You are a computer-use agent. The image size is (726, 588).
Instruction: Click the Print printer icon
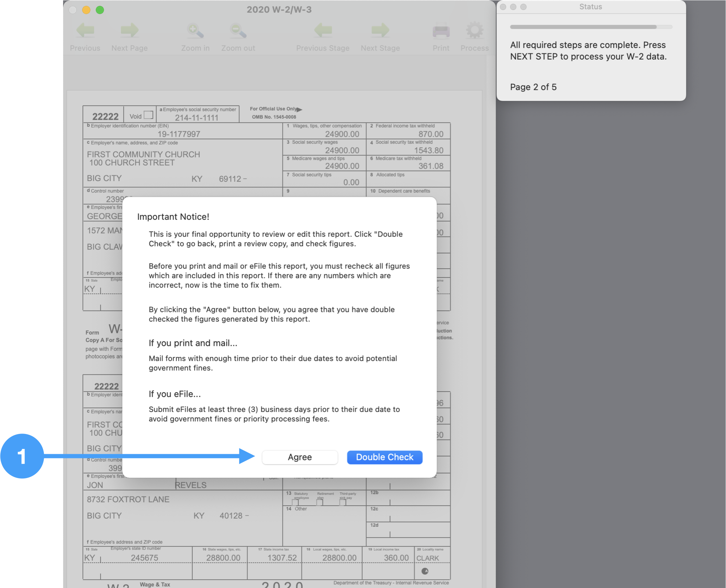coord(441,31)
